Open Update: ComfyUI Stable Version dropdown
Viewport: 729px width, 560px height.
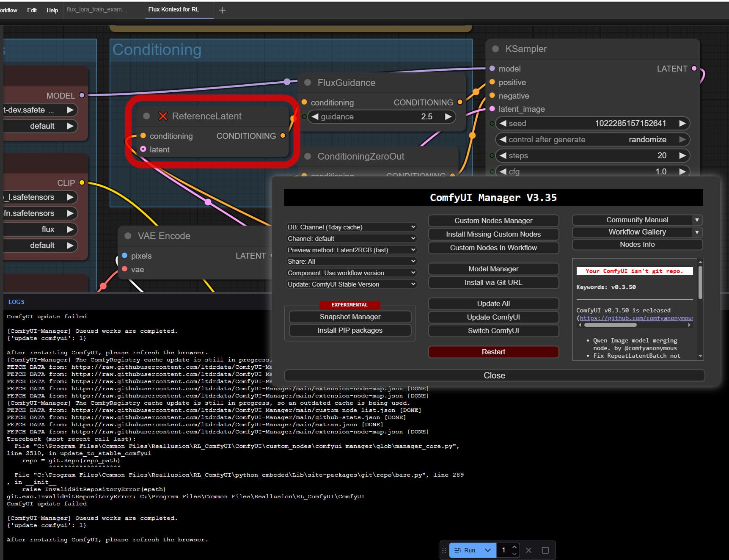click(351, 284)
